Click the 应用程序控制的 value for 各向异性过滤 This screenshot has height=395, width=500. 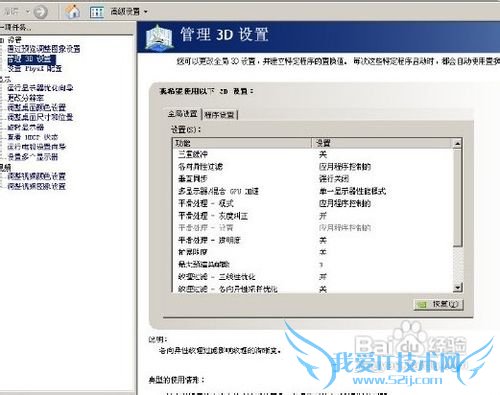(x=345, y=167)
